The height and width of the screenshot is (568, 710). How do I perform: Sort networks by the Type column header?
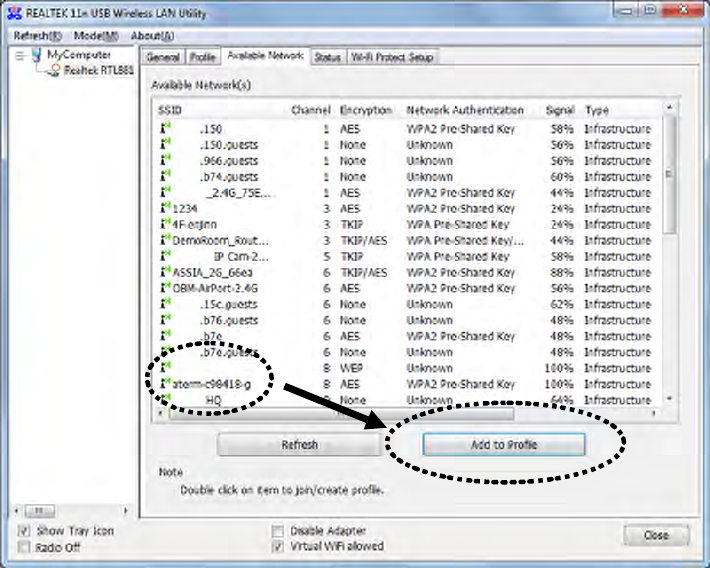tap(597, 110)
